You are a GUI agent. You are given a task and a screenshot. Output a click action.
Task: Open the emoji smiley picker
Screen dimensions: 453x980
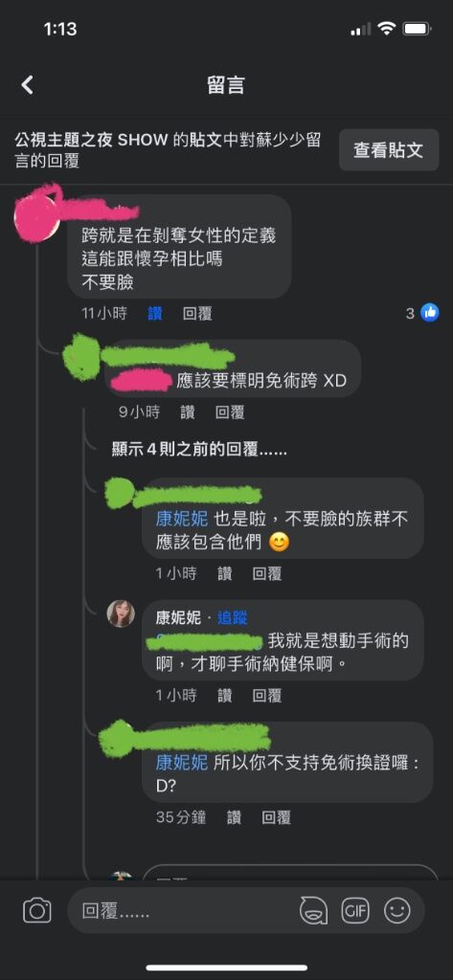pyautogui.click(x=396, y=911)
